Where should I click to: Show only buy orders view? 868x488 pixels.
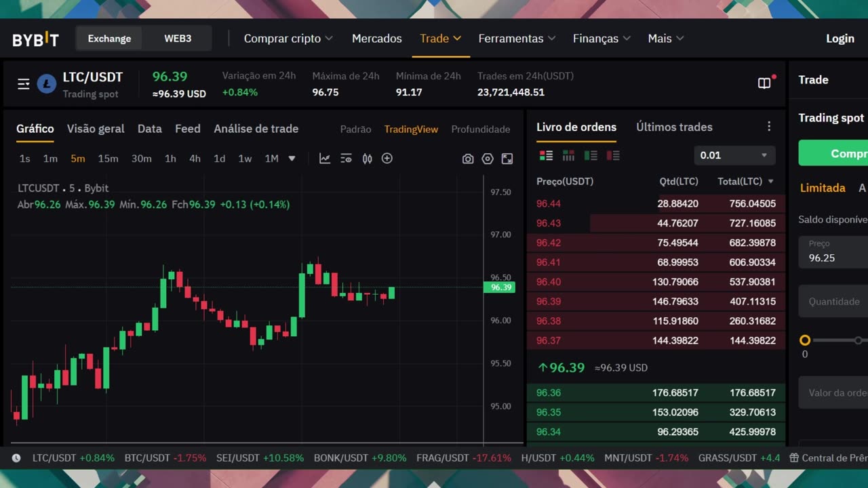click(591, 155)
